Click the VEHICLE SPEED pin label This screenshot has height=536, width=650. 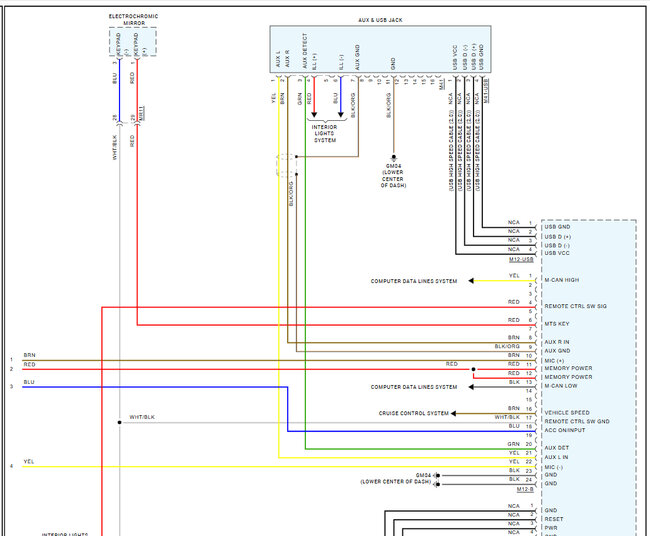(567, 412)
